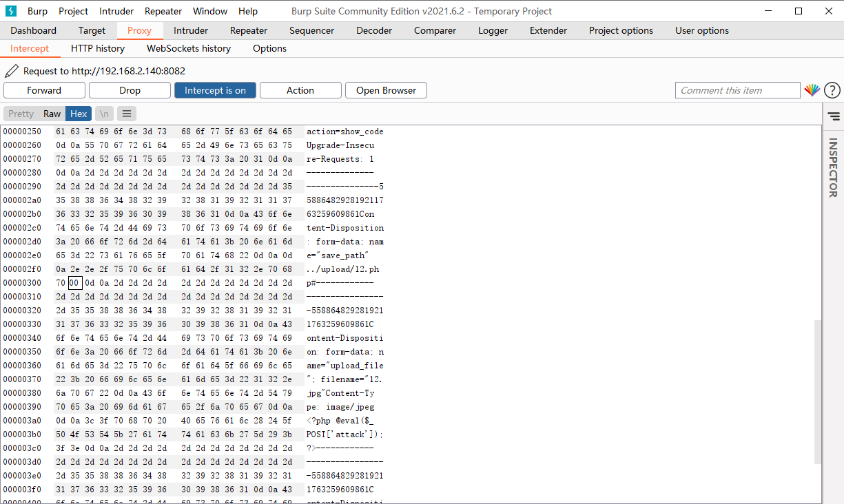Toggle the Intercept is on button

(215, 90)
